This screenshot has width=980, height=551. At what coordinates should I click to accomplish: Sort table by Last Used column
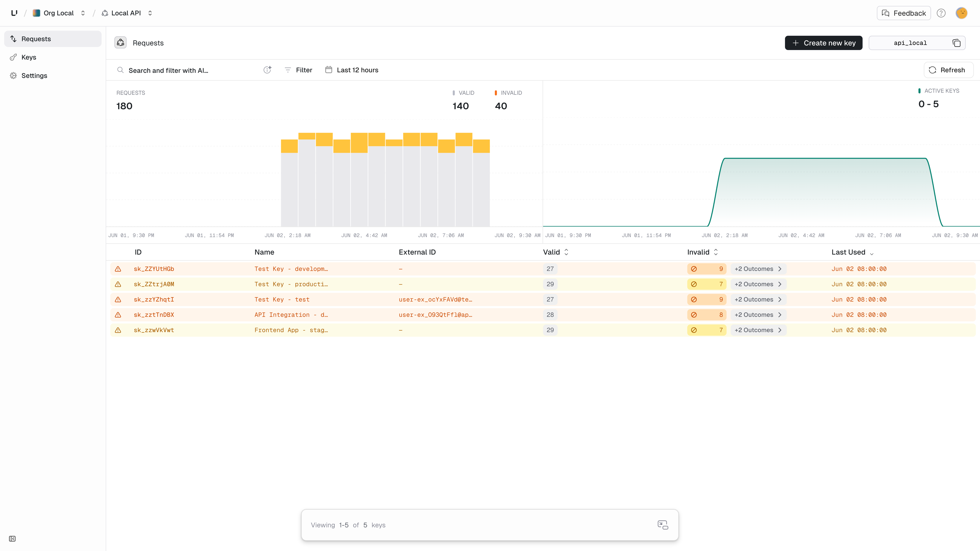click(x=853, y=252)
